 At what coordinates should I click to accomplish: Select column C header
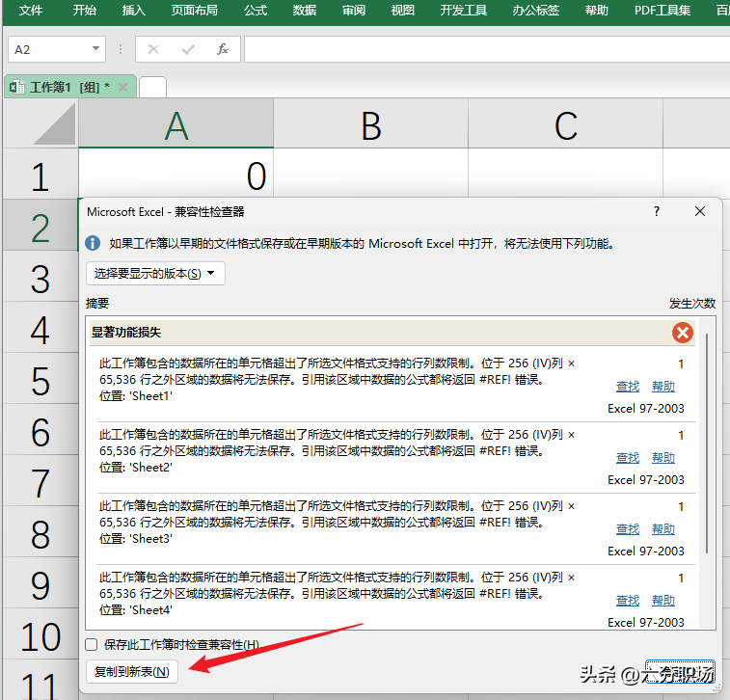click(x=565, y=123)
